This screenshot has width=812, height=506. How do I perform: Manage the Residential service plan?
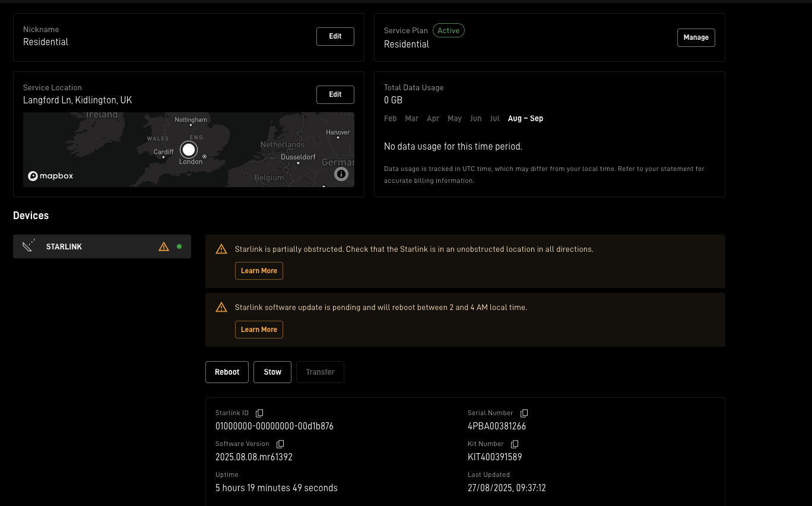coord(696,37)
